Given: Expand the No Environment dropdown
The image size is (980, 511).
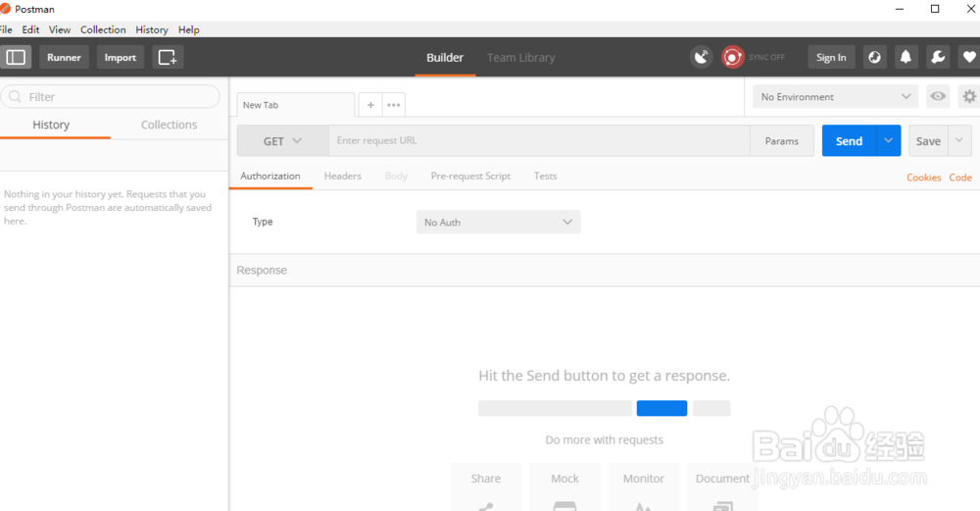Looking at the screenshot, I should pos(836,96).
